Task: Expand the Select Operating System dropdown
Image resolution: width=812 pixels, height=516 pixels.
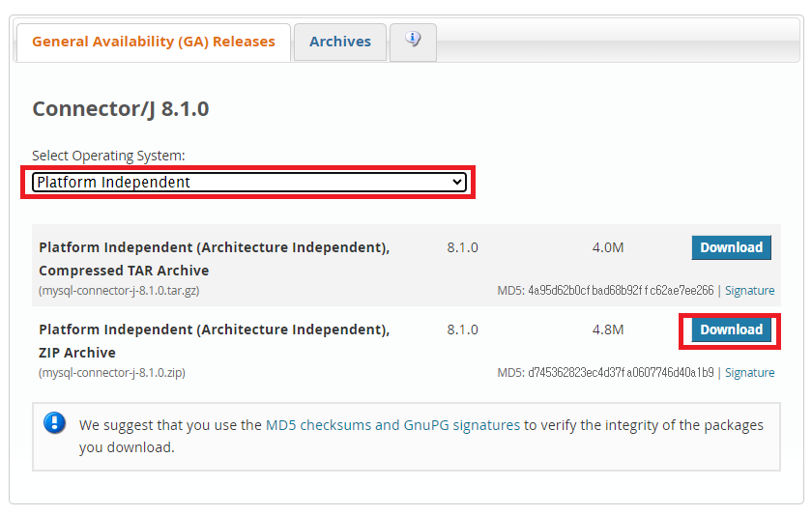Action: click(x=249, y=183)
